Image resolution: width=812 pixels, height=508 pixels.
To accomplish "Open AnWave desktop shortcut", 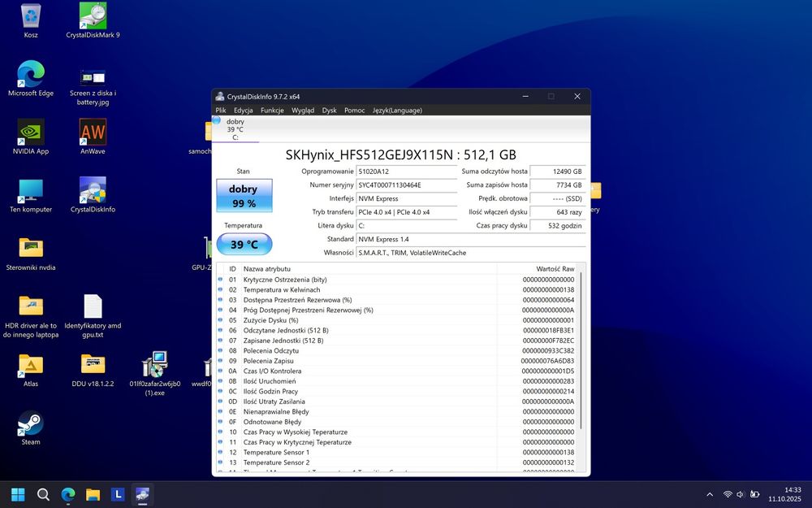I will (93, 137).
